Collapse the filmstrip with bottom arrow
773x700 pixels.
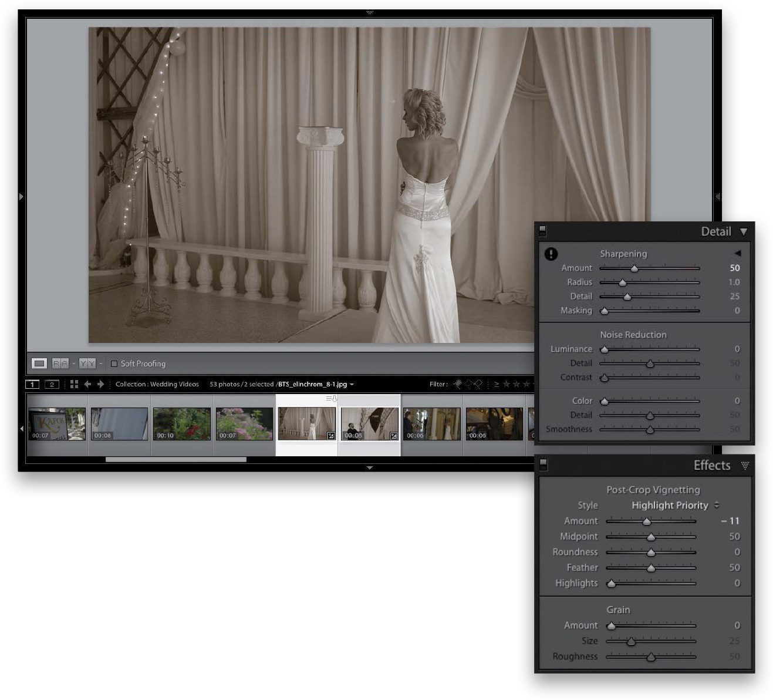click(x=370, y=468)
